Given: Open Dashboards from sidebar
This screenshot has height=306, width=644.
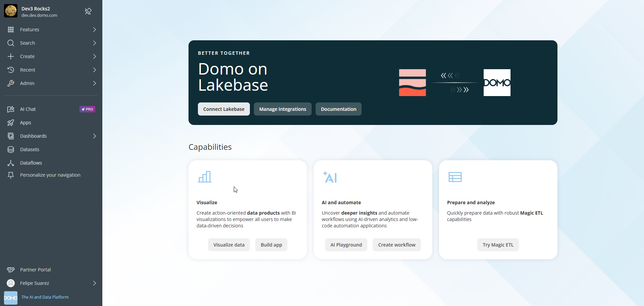Looking at the screenshot, I should (x=51, y=136).
